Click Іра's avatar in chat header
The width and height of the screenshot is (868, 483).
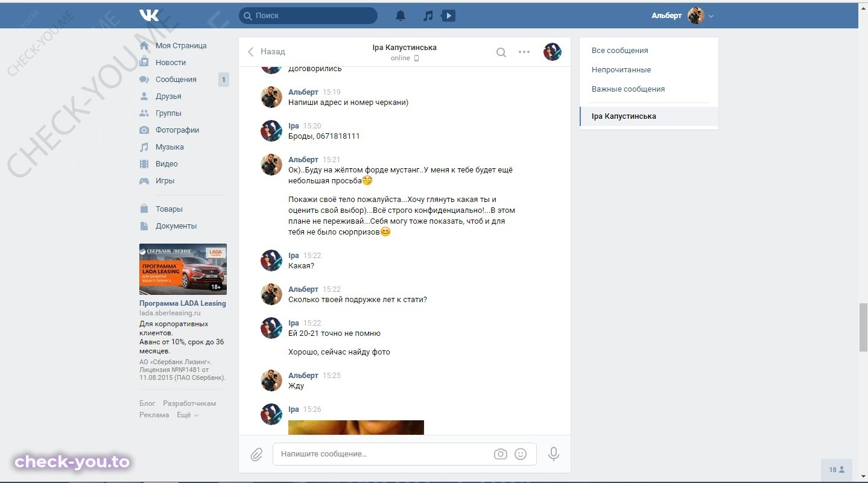[x=553, y=52]
